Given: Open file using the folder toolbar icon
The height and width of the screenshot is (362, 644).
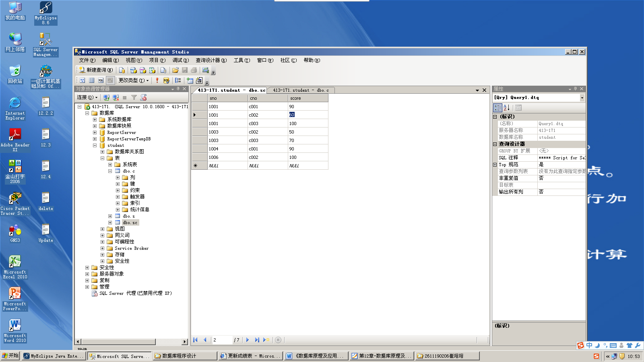Looking at the screenshot, I should [175, 70].
